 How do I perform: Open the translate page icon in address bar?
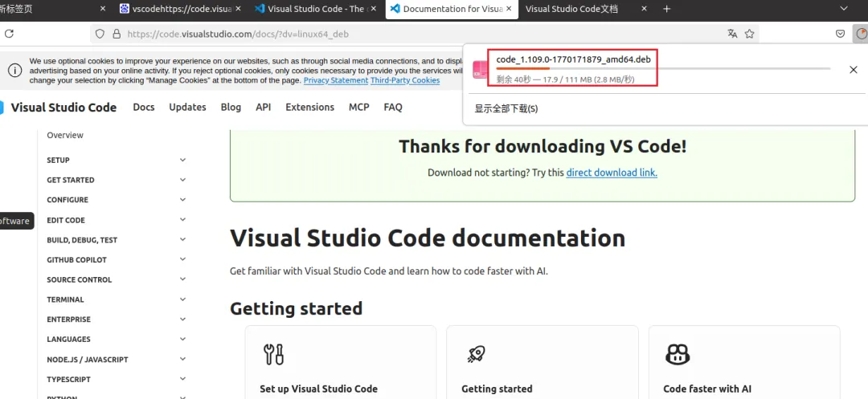pos(732,34)
